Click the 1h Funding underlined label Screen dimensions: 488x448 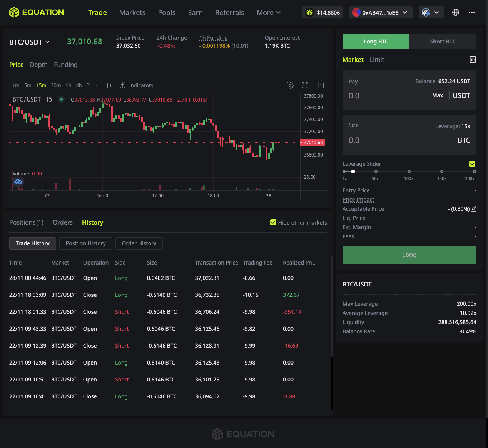(214, 38)
